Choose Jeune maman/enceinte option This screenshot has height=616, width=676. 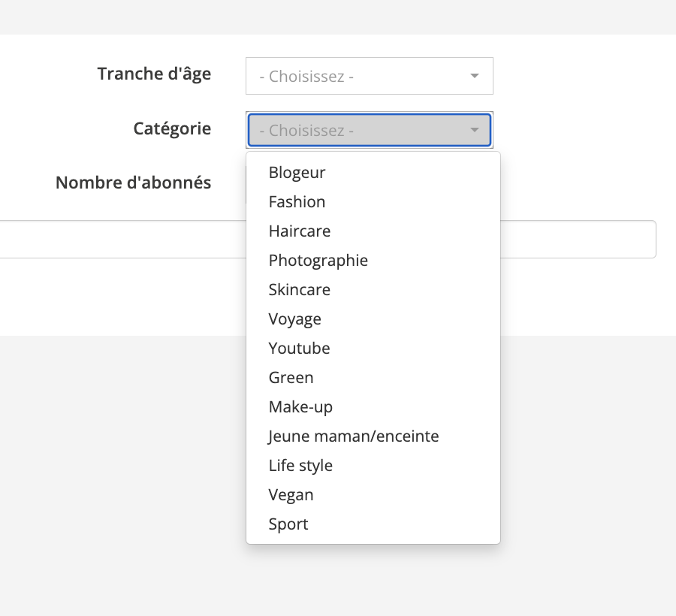(354, 436)
